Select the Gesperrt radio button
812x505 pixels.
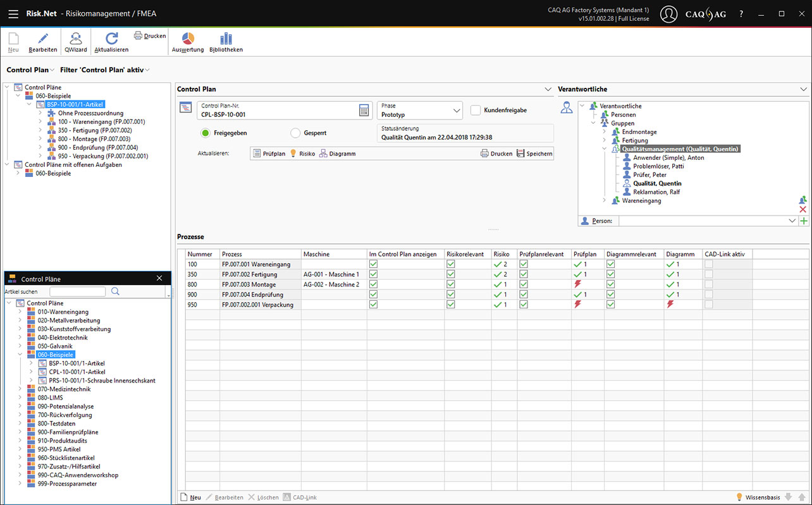[x=295, y=133]
